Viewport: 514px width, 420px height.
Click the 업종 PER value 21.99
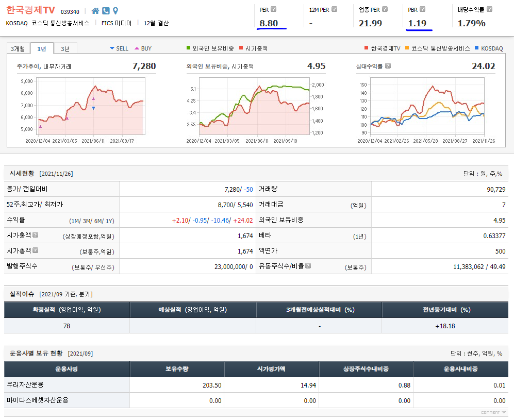point(371,23)
